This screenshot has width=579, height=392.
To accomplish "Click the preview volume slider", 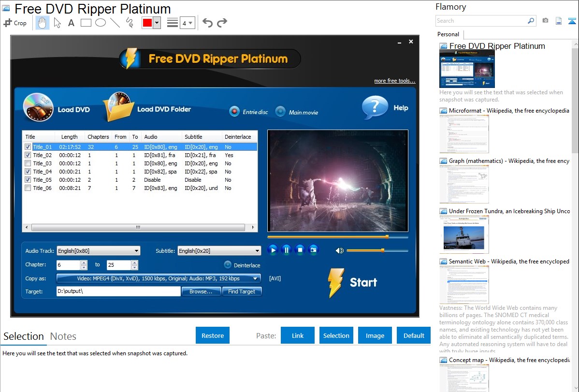I will (377, 250).
